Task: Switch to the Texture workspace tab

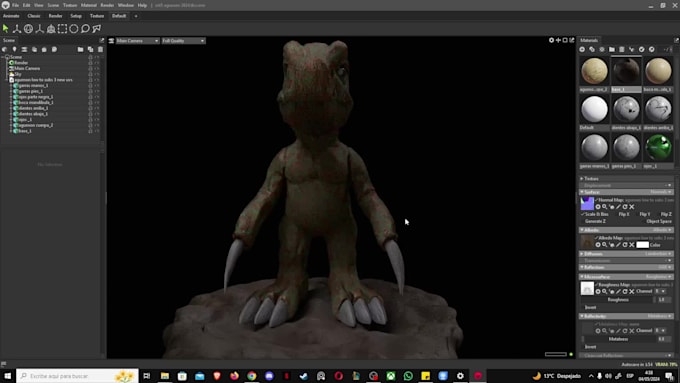Action: pos(97,16)
